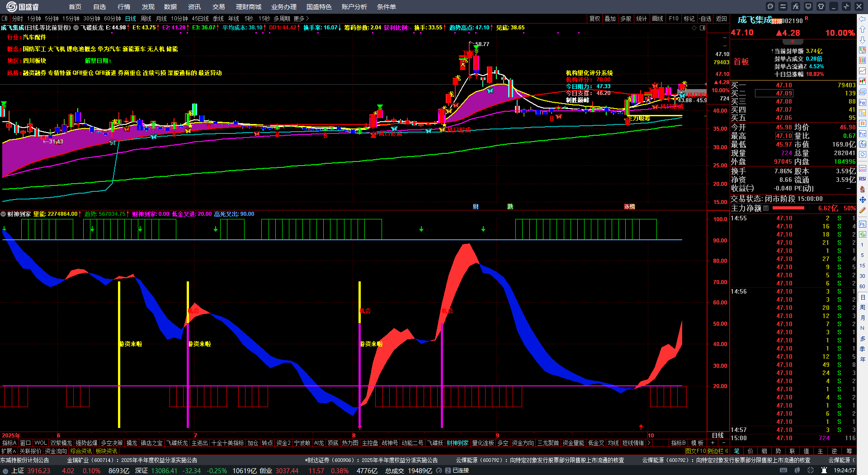Expand the 扩展 panel at bottom left

pos(9,451)
